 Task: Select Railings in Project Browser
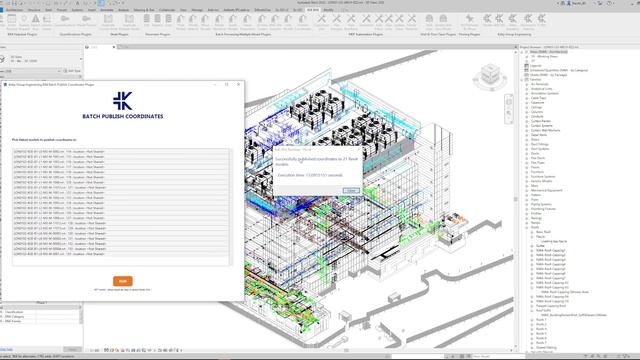tap(536, 218)
